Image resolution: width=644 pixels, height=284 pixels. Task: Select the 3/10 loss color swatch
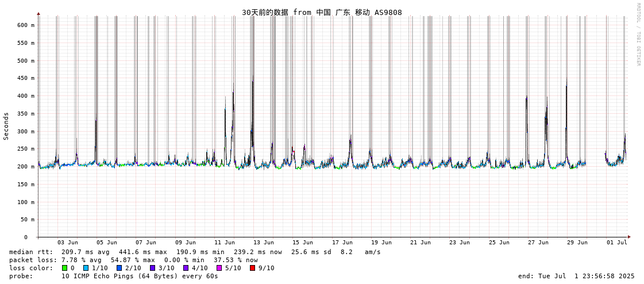pos(153,268)
